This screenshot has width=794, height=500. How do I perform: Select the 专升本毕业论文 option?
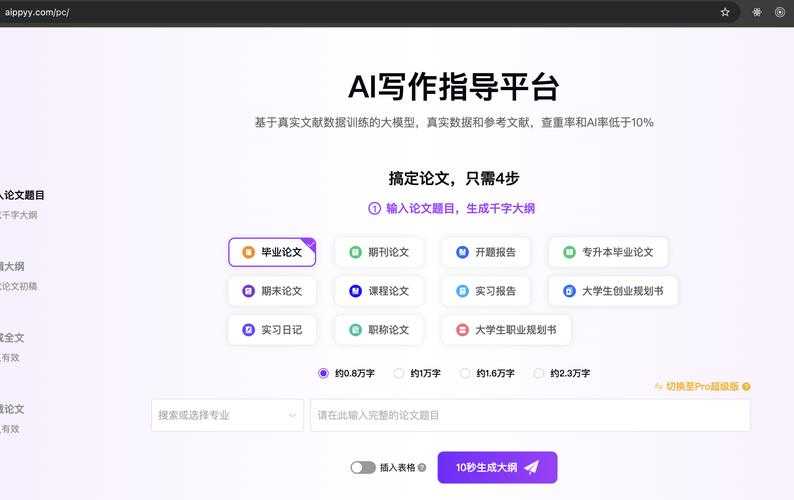[608, 252]
